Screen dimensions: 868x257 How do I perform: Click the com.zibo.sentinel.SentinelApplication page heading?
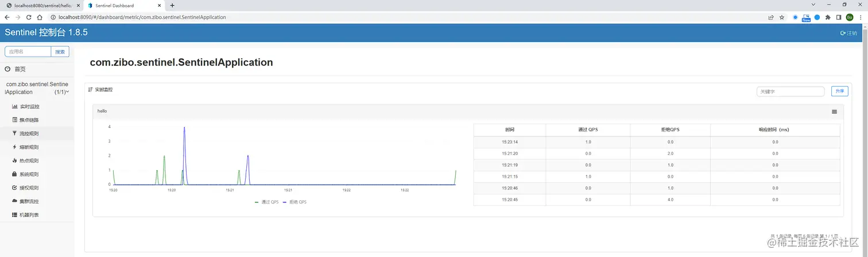[x=181, y=62]
